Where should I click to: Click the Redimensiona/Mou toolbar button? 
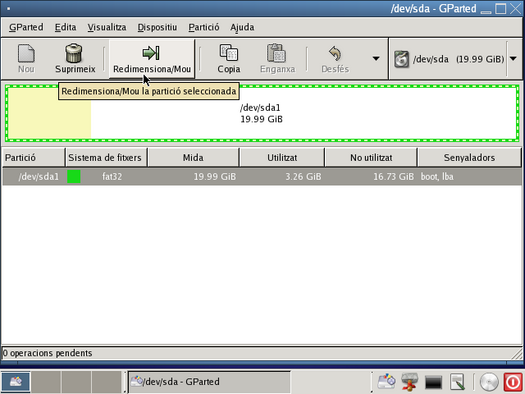[x=152, y=59]
